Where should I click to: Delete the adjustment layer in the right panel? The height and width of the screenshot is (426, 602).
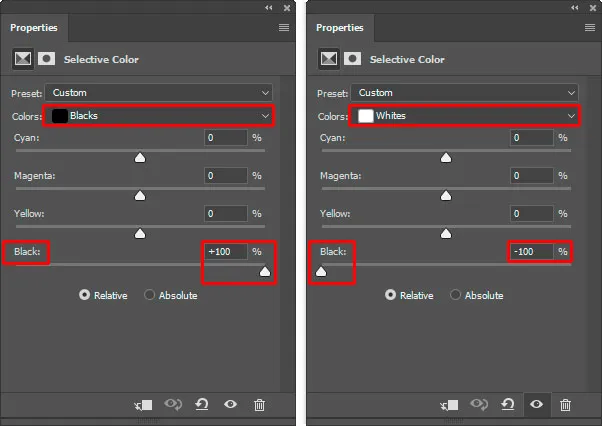tap(566, 405)
